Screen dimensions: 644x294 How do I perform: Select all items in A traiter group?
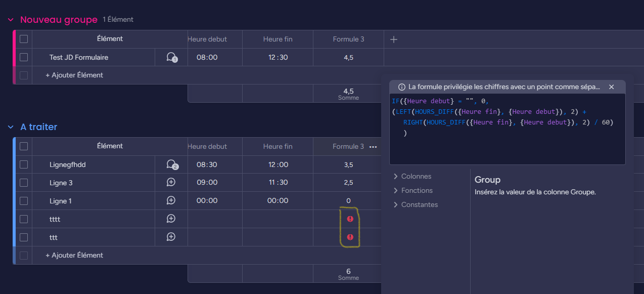tap(24, 146)
